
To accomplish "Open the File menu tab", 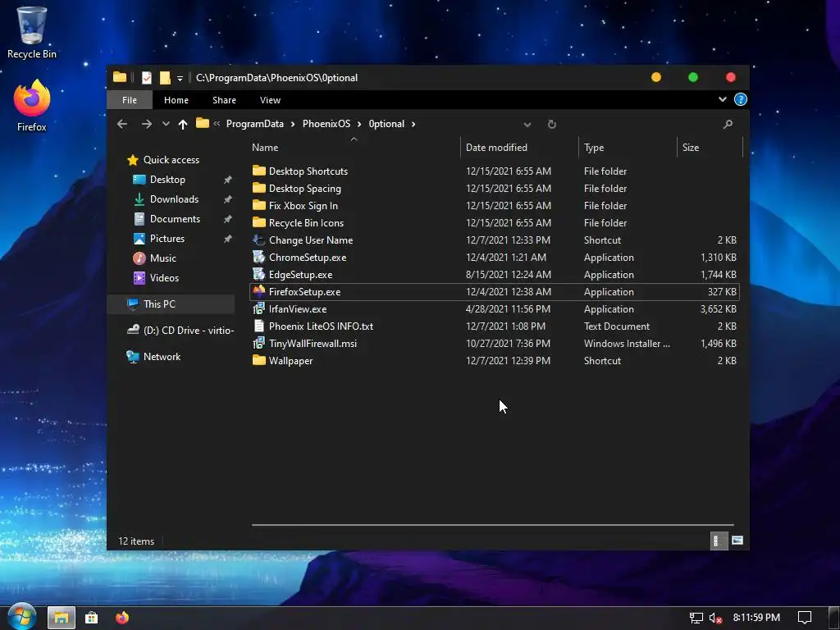I will point(129,100).
